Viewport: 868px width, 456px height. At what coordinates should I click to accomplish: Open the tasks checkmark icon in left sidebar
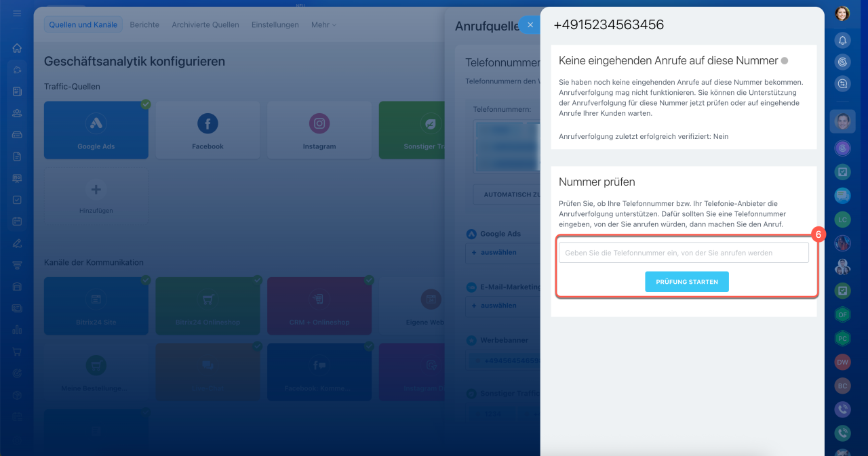17,200
